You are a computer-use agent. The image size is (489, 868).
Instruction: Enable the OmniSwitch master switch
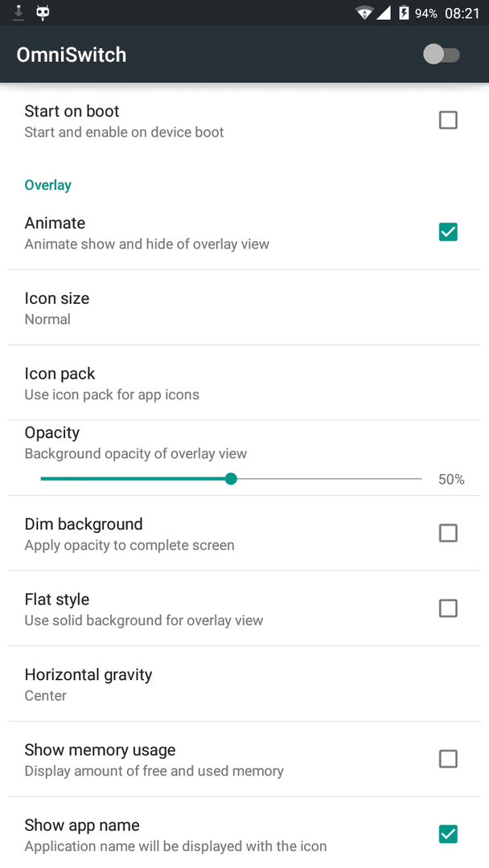pyautogui.click(x=442, y=55)
